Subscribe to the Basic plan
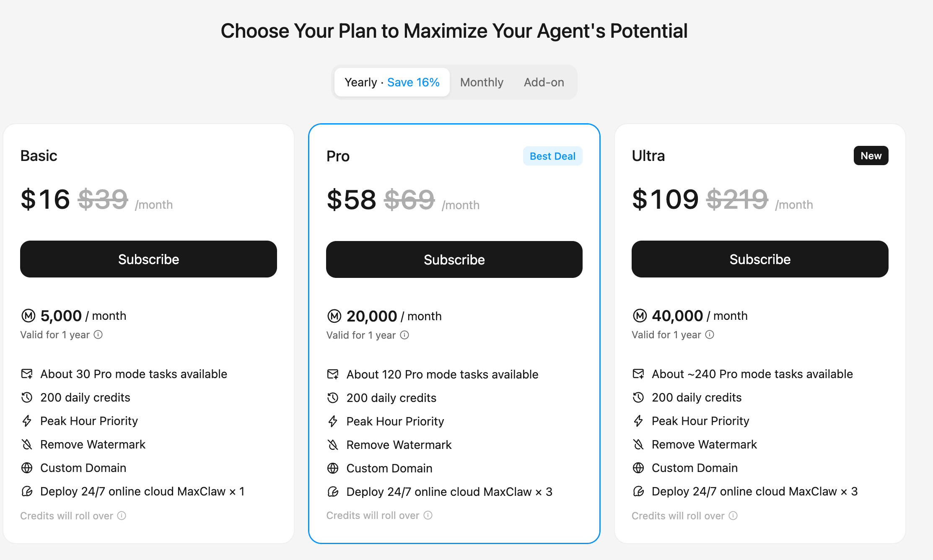 (148, 259)
